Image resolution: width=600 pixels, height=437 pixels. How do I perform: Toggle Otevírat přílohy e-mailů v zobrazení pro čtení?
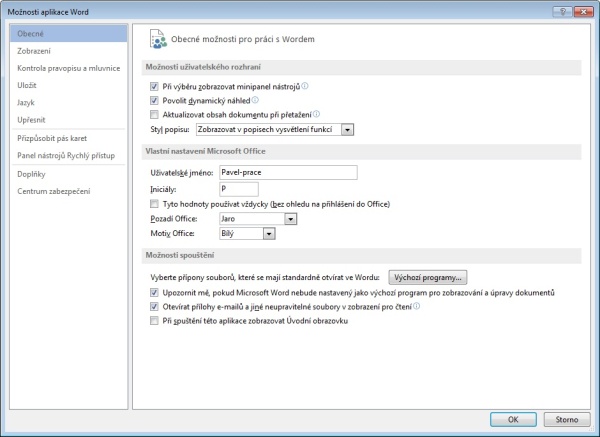coord(154,307)
